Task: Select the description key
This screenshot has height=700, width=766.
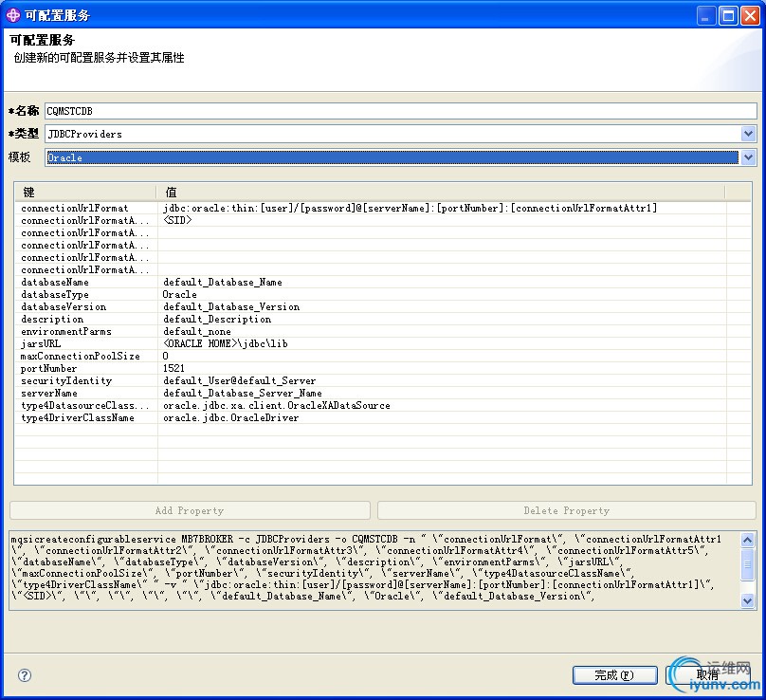Action: pyautogui.click(x=52, y=320)
